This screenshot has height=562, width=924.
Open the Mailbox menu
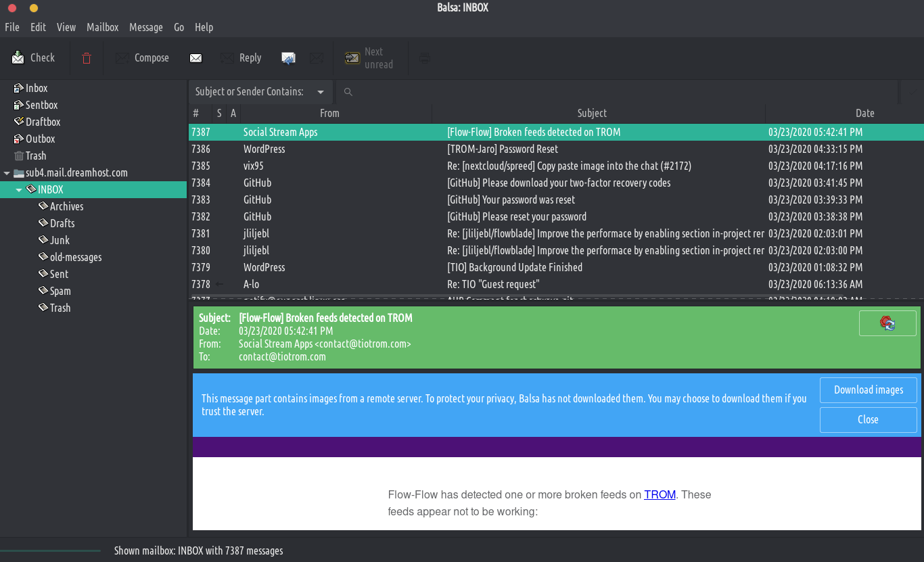click(102, 27)
